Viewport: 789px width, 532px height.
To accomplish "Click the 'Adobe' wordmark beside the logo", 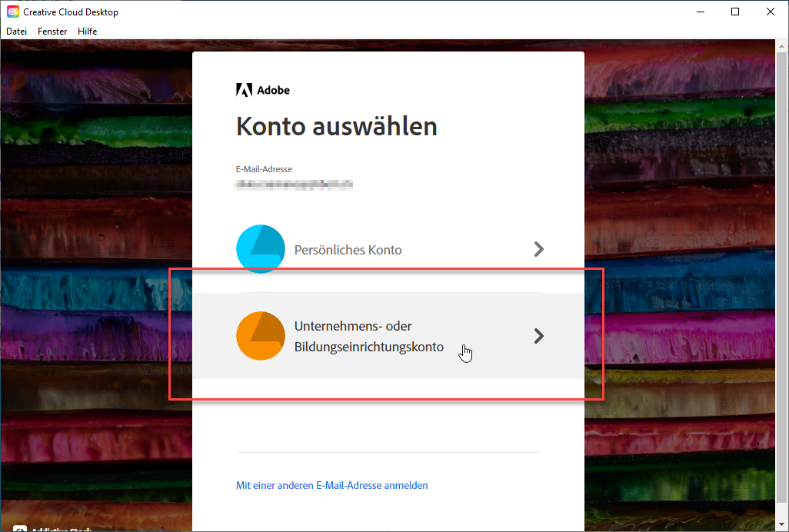I will 273,90.
